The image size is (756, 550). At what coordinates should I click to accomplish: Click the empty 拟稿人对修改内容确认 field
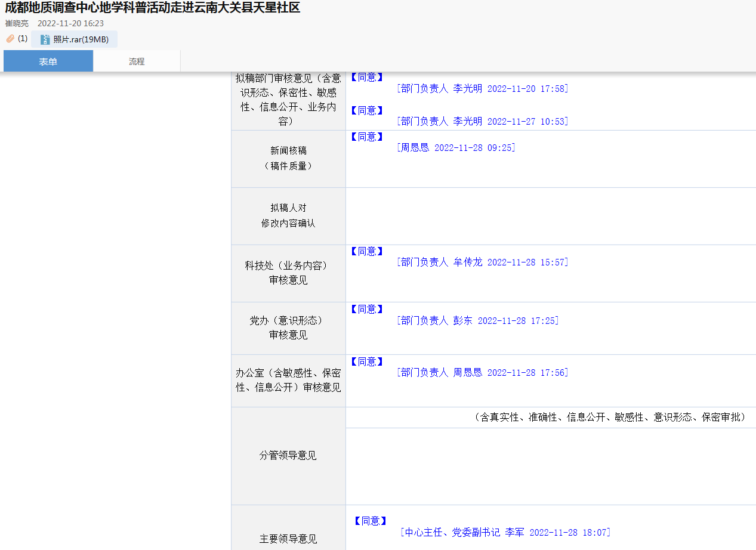click(550, 216)
